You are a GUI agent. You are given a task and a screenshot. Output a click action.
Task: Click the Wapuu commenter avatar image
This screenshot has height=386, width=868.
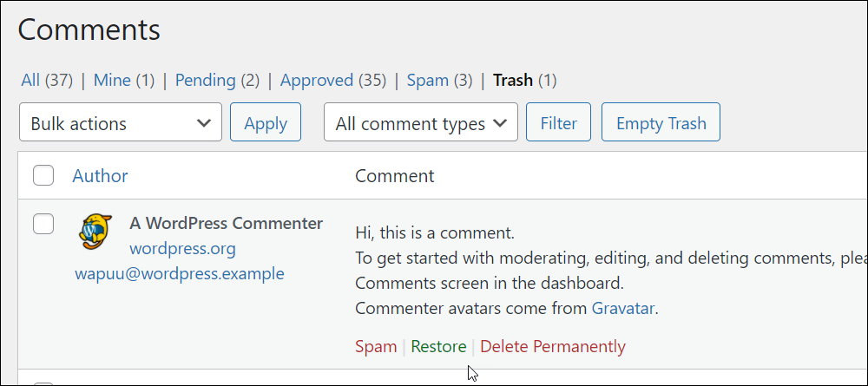pyautogui.click(x=95, y=232)
